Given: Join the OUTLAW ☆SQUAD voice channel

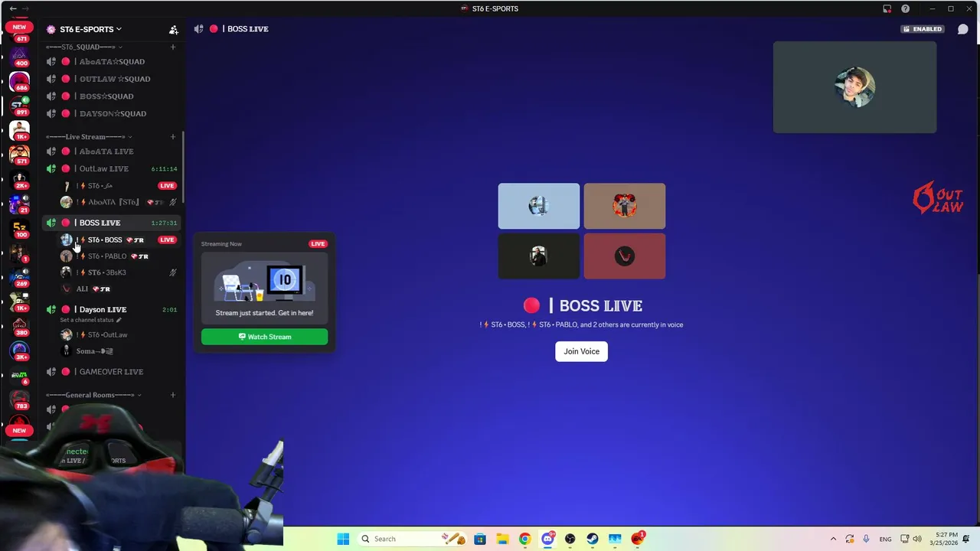Looking at the screenshot, I should point(113,79).
